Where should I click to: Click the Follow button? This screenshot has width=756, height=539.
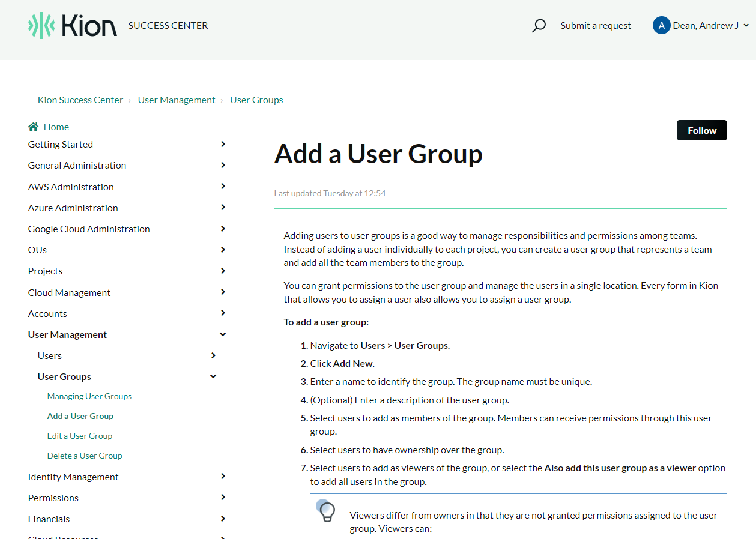[x=701, y=130]
